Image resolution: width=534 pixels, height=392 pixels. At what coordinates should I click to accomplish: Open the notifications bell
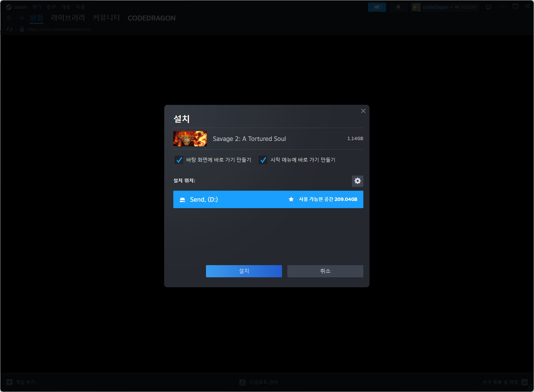[398, 7]
